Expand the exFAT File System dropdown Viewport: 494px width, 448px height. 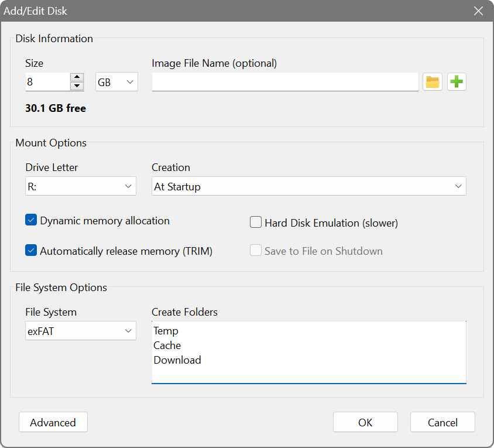click(x=81, y=331)
